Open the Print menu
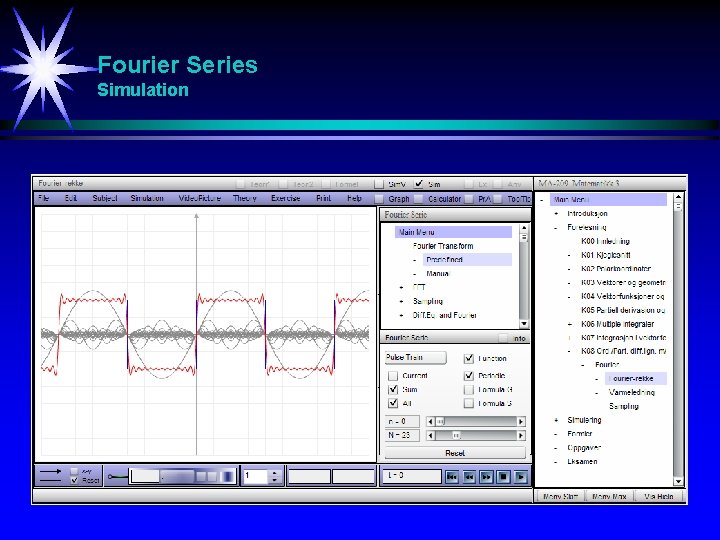The width and height of the screenshot is (720, 540). [323, 198]
